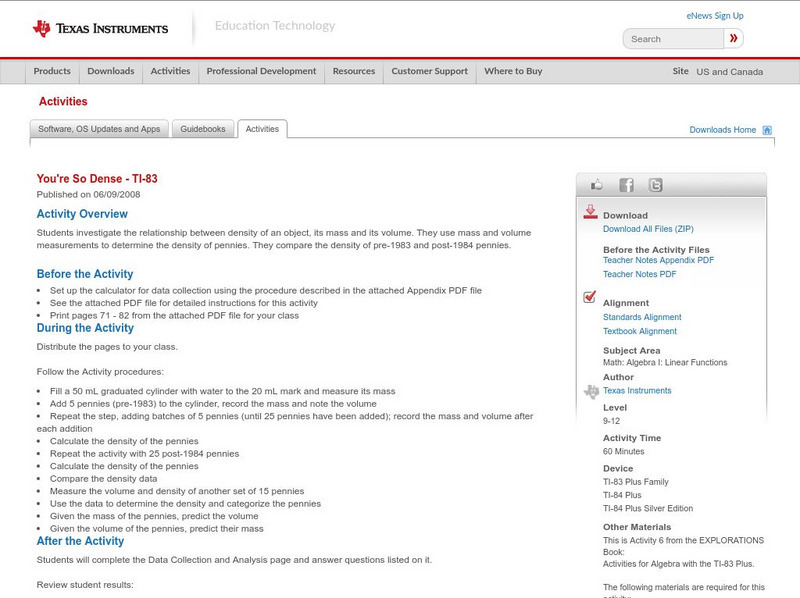Click the red download arrow icon
Screen dimensions: 800x598
pos(590,212)
